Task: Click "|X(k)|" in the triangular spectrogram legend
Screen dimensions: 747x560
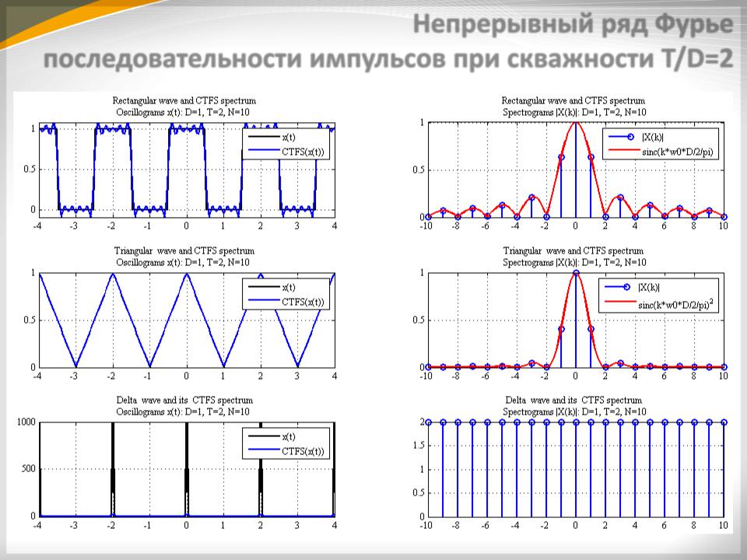Action: 649,287
